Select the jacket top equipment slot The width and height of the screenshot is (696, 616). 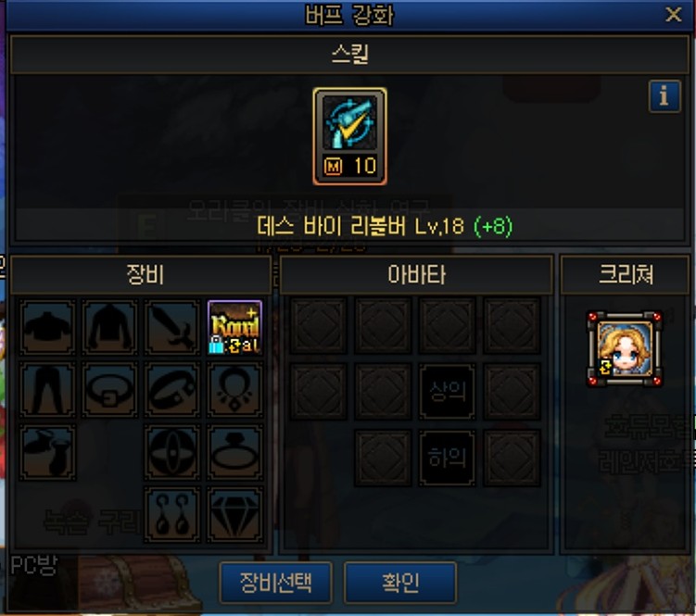point(109,328)
